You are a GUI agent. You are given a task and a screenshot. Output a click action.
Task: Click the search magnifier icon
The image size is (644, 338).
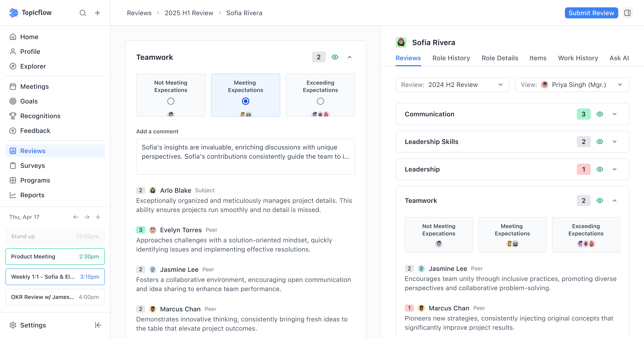click(x=83, y=13)
